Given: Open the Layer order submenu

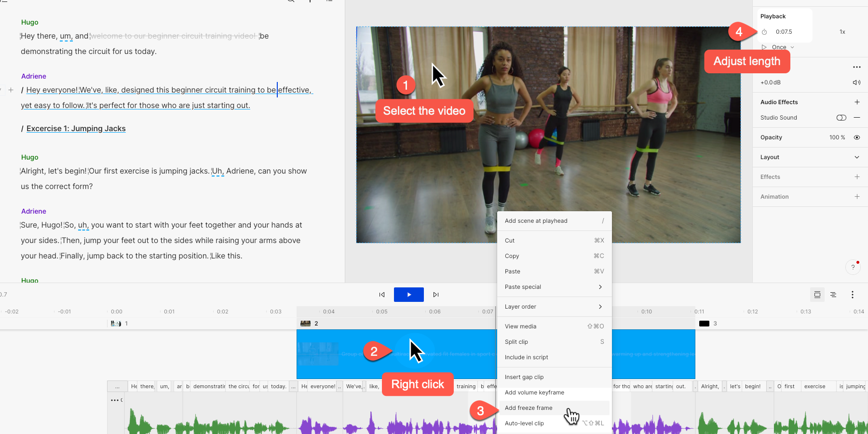Looking at the screenshot, I should [555, 307].
